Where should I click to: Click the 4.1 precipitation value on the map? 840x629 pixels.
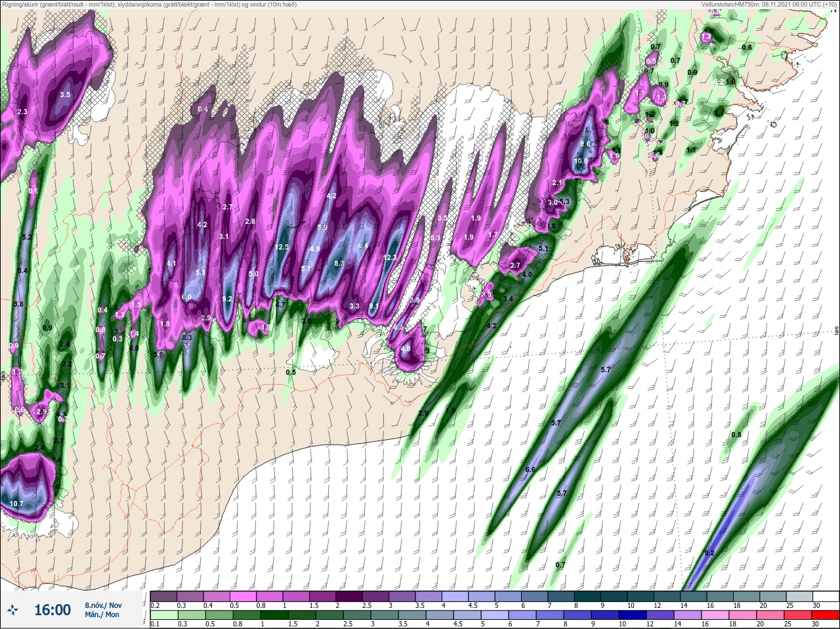click(x=172, y=263)
